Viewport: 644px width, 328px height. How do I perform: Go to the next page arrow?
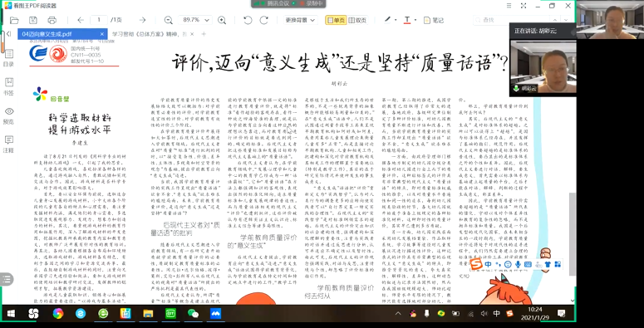(143, 20)
